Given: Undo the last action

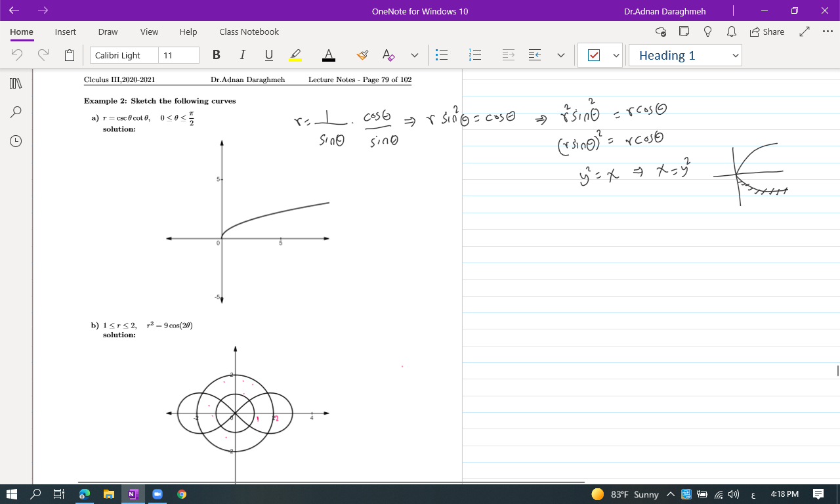Looking at the screenshot, I should [17, 55].
